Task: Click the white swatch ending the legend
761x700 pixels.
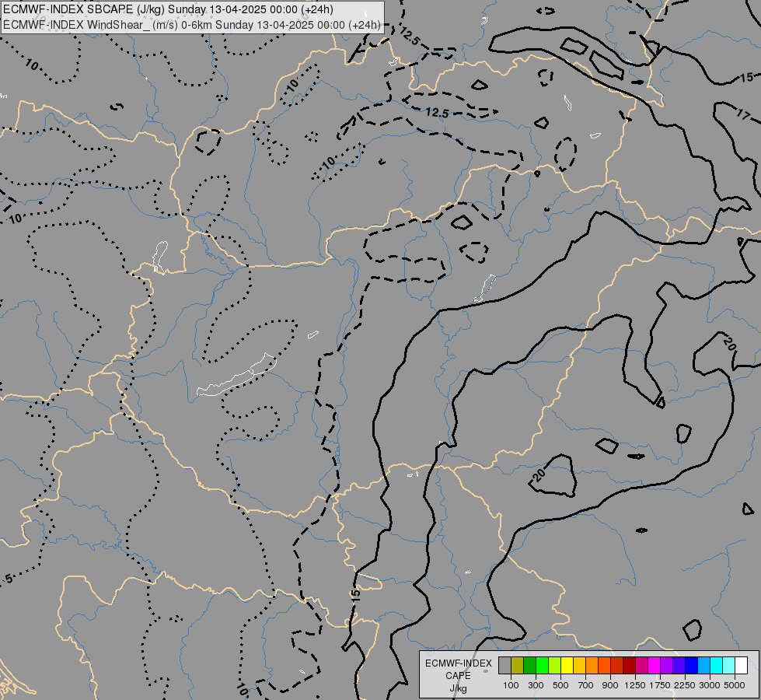Action: click(x=741, y=666)
